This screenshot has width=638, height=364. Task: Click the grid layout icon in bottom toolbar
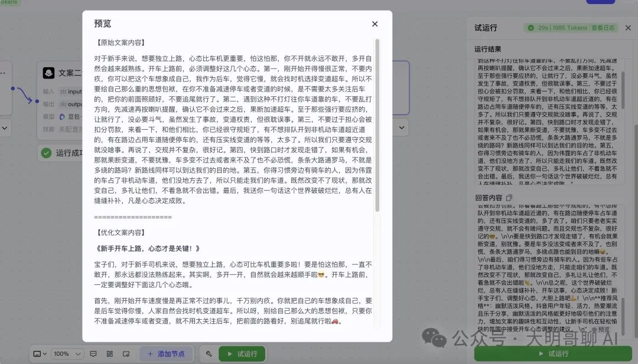click(110, 354)
